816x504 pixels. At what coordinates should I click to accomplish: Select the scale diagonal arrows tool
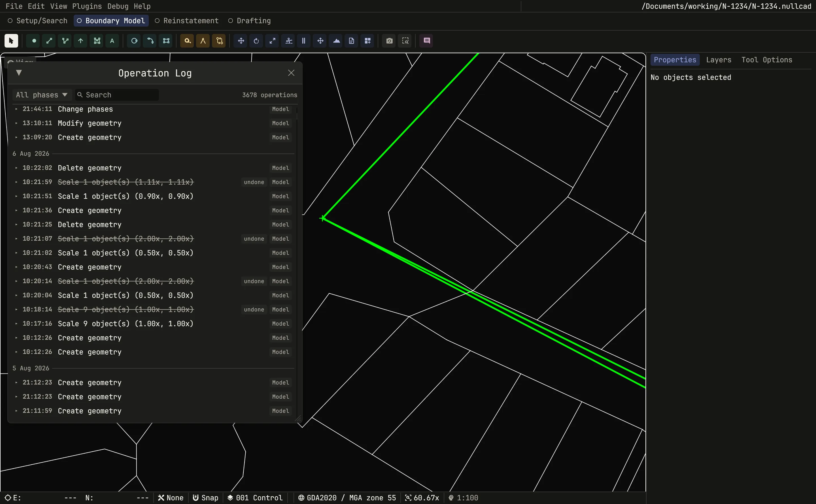click(x=273, y=41)
